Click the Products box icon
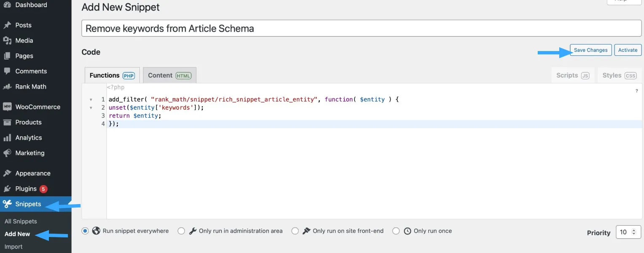 click(7, 122)
